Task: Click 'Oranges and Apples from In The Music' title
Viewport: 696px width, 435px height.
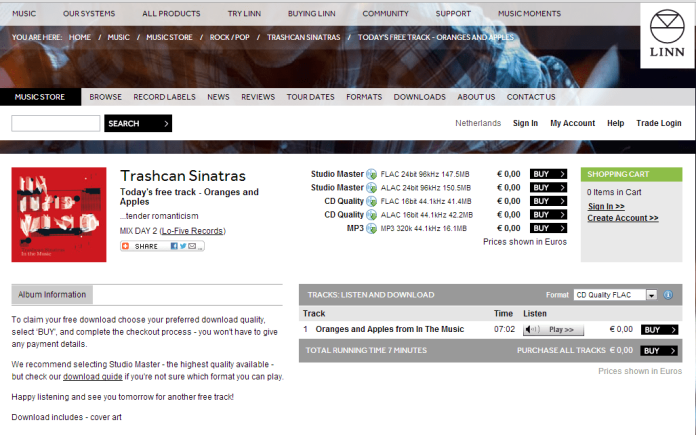Action: (x=390, y=329)
